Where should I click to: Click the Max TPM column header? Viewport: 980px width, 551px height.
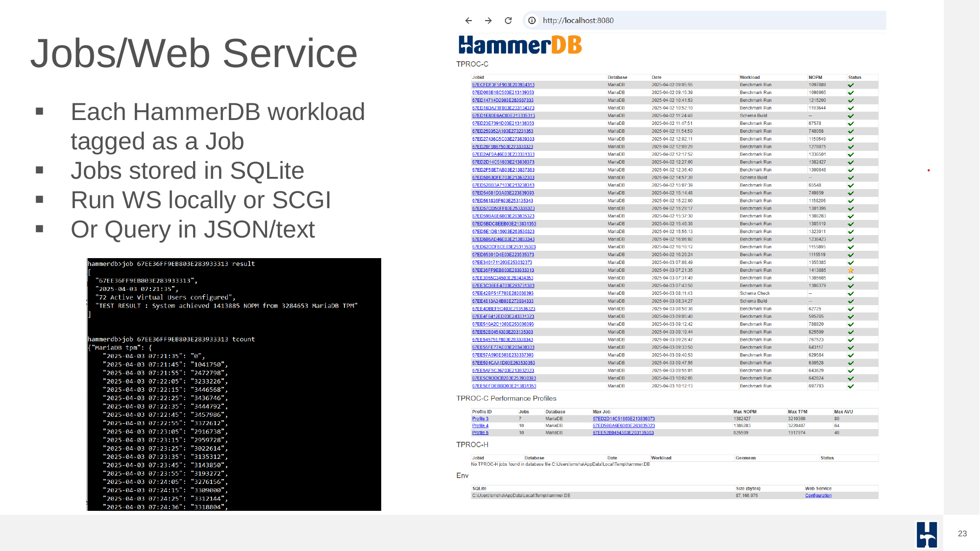[798, 412]
